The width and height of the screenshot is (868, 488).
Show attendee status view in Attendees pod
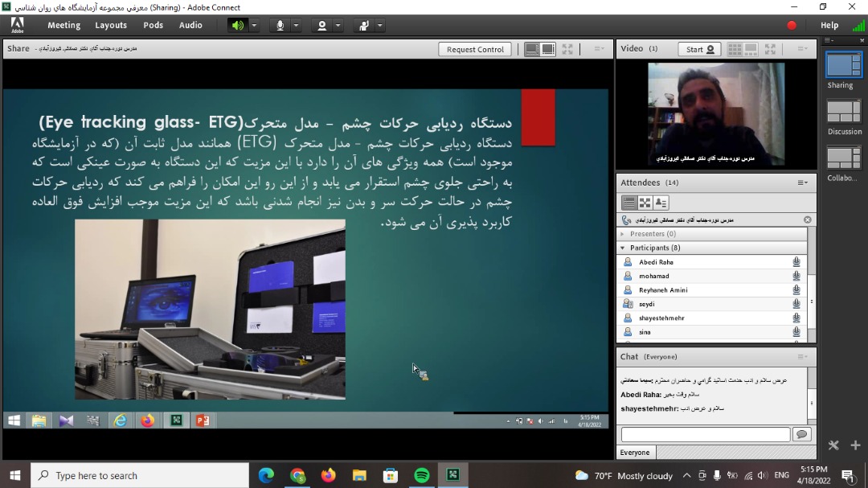[661, 203]
